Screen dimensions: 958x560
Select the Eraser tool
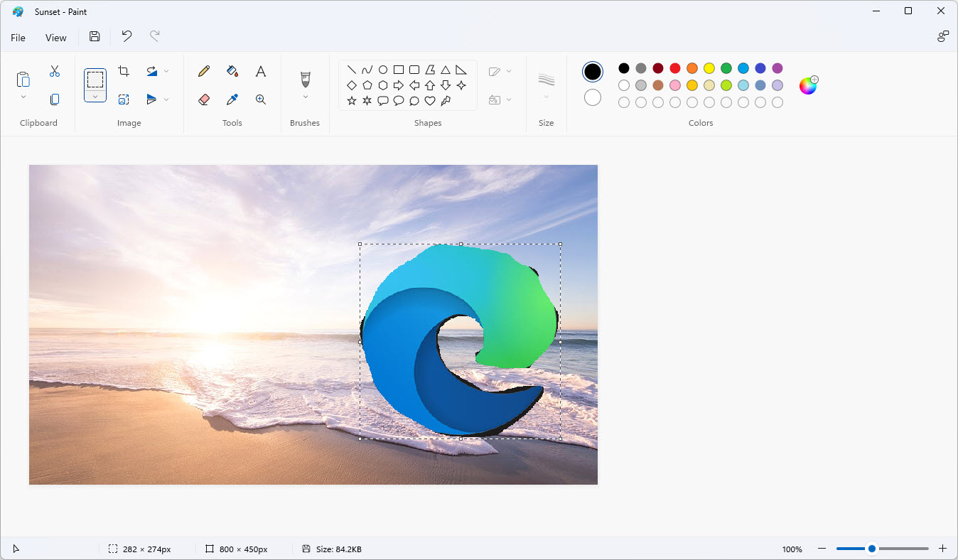[204, 99]
